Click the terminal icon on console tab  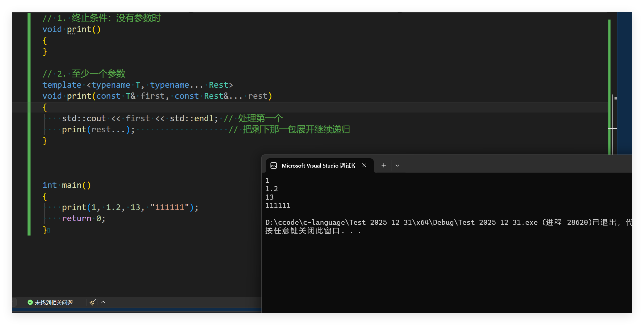[x=274, y=165]
